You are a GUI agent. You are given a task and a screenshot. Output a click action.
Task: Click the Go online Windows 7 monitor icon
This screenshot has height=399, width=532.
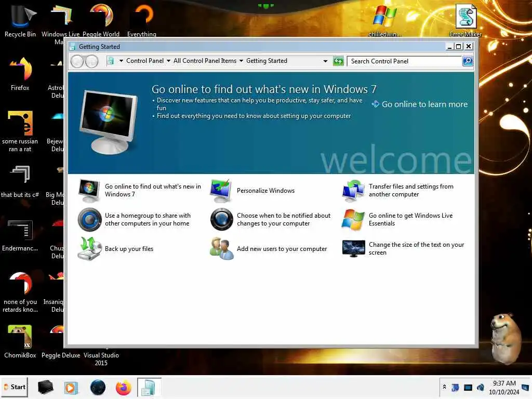(89, 191)
